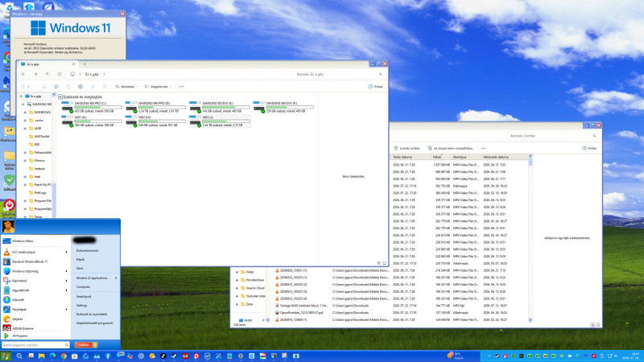Collapse the Eszközök és meghajtók group
644x362 pixels.
pyautogui.click(x=60, y=97)
